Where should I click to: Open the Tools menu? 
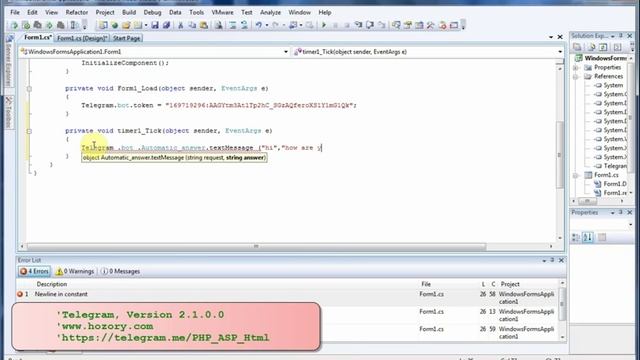click(196, 12)
